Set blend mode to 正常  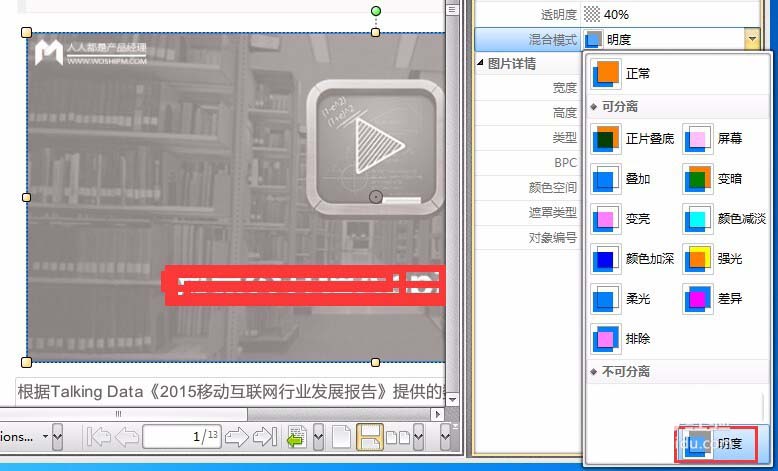tap(622, 73)
